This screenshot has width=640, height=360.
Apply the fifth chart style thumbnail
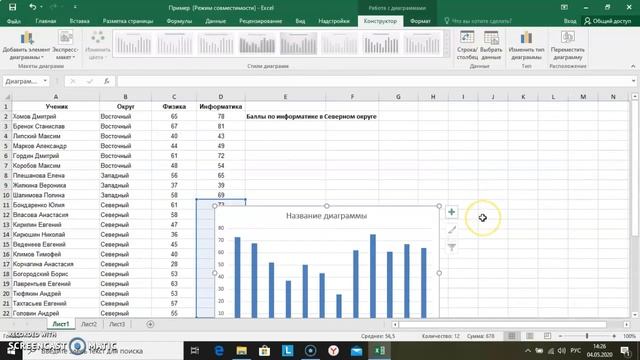point(298,44)
